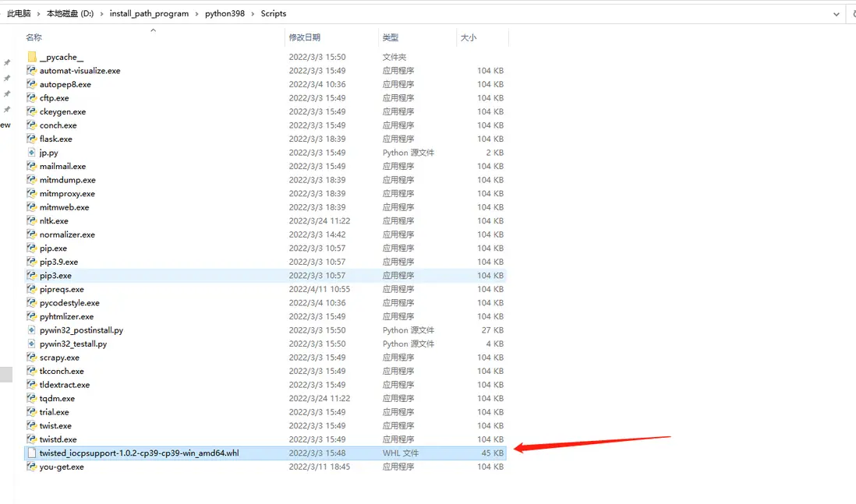Click the twisted_iocpsupport whl file icon
This screenshot has height=504, width=856.
(x=32, y=453)
